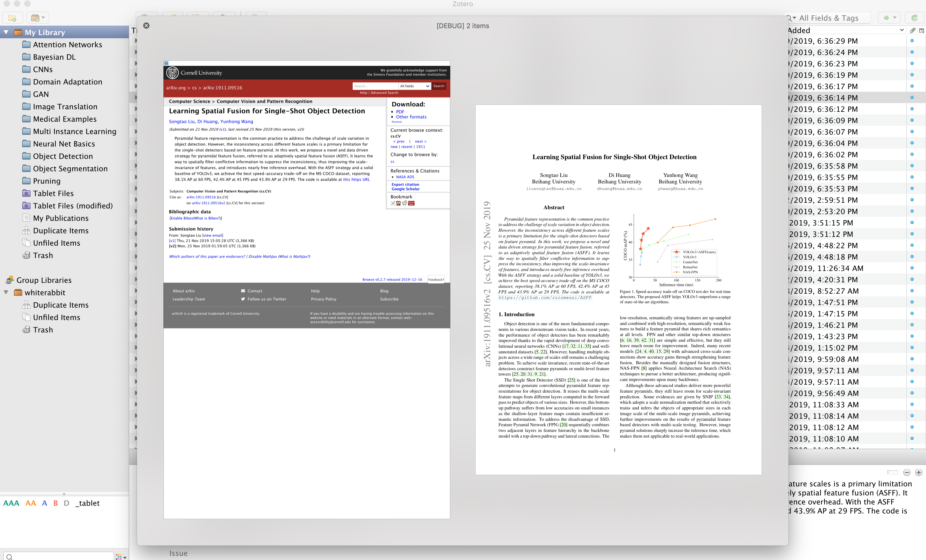Open Locate green arrow dropdown
Viewport: 926px width, 560px height.
(x=890, y=18)
